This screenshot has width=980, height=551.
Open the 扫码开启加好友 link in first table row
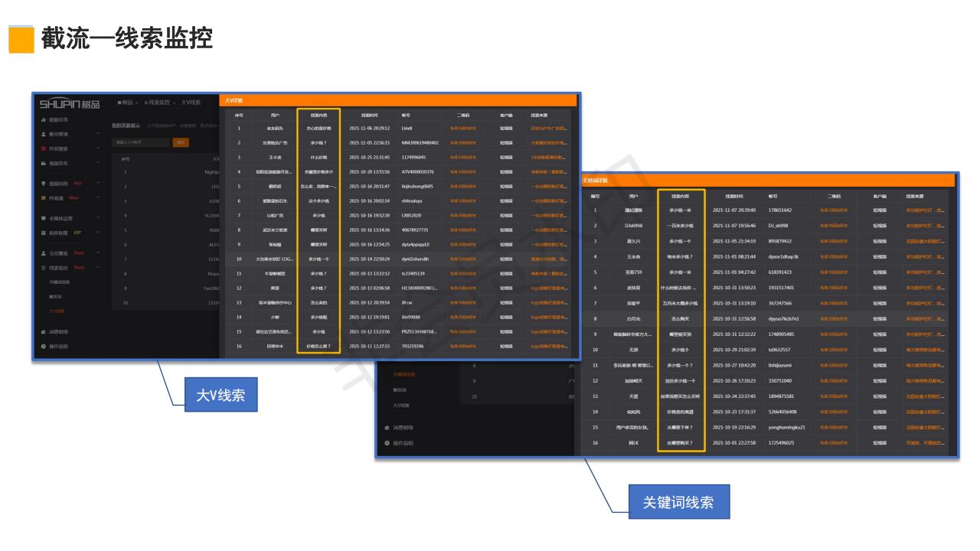pyautogui.click(x=463, y=128)
